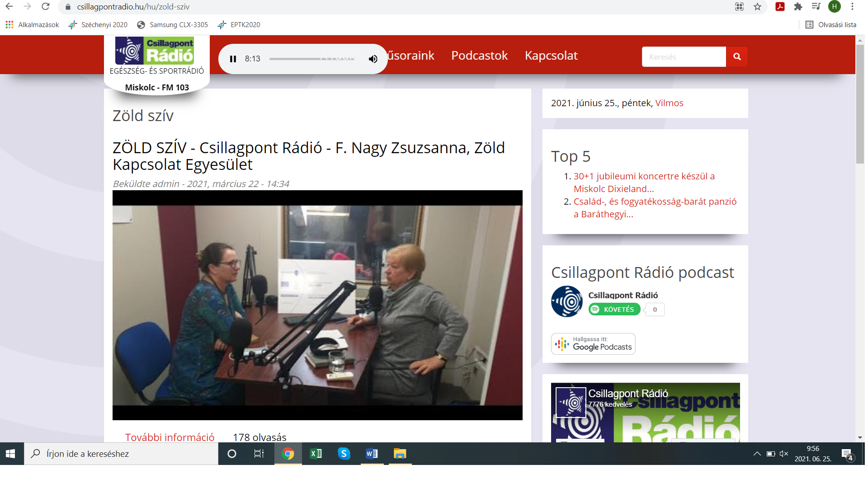
Task: Click the browser forward arrow
Action: coord(27,7)
